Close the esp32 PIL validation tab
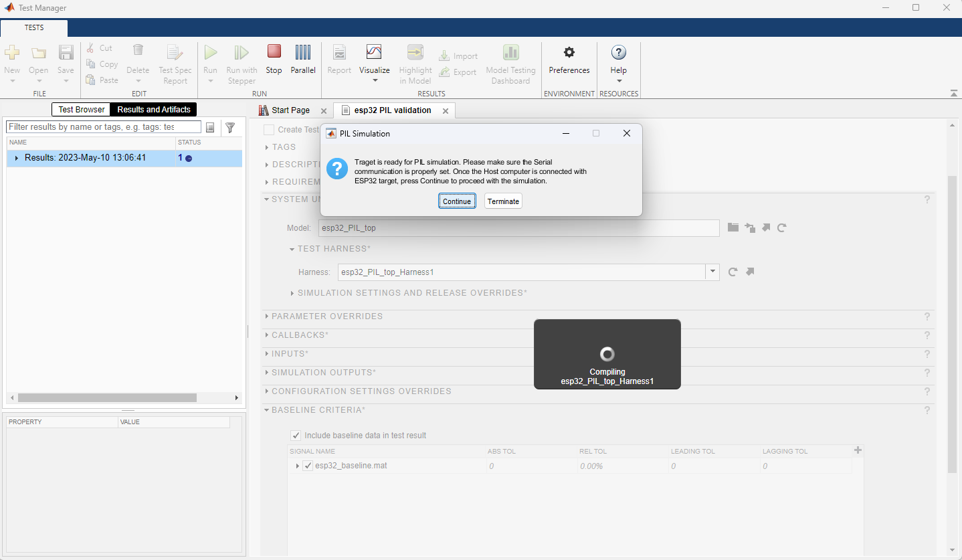 point(445,111)
